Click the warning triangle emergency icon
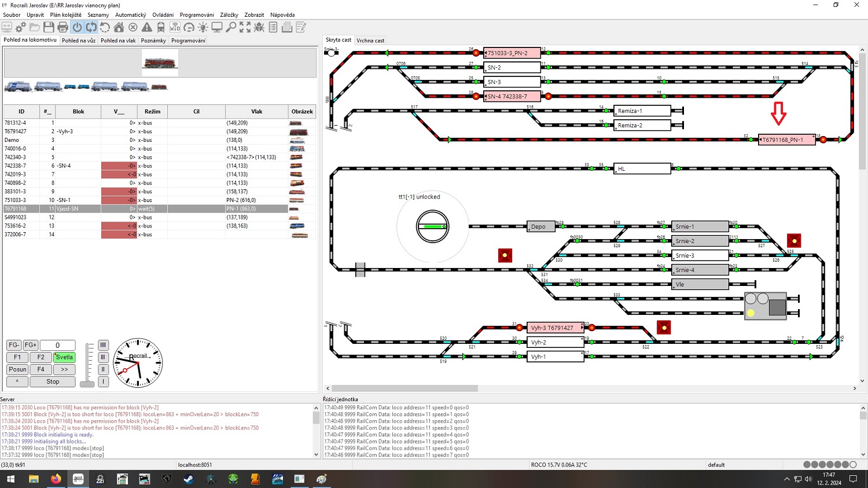Image resolution: width=868 pixels, height=488 pixels. (x=147, y=27)
